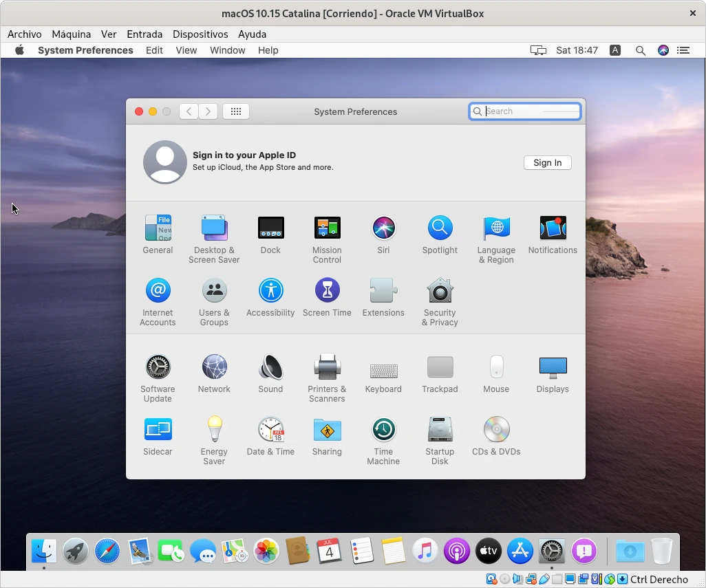
Task: Open Mission Control preferences
Action: click(x=327, y=229)
